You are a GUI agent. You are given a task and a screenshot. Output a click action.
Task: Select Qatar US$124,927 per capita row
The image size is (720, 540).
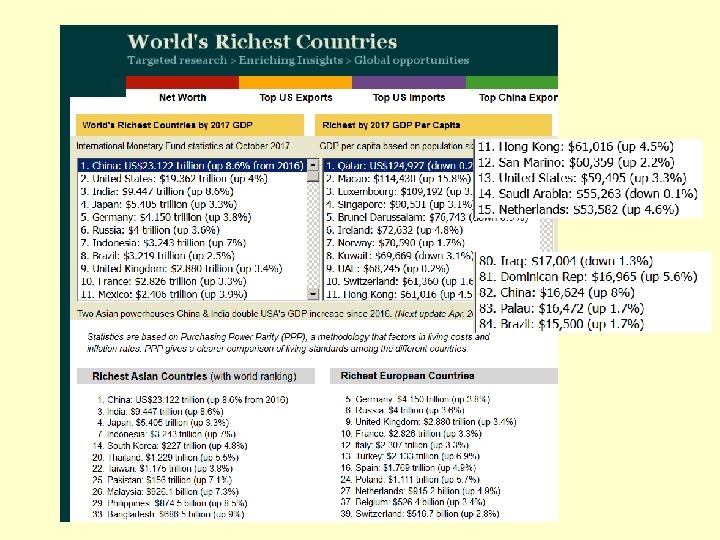[x=399, y=165]
